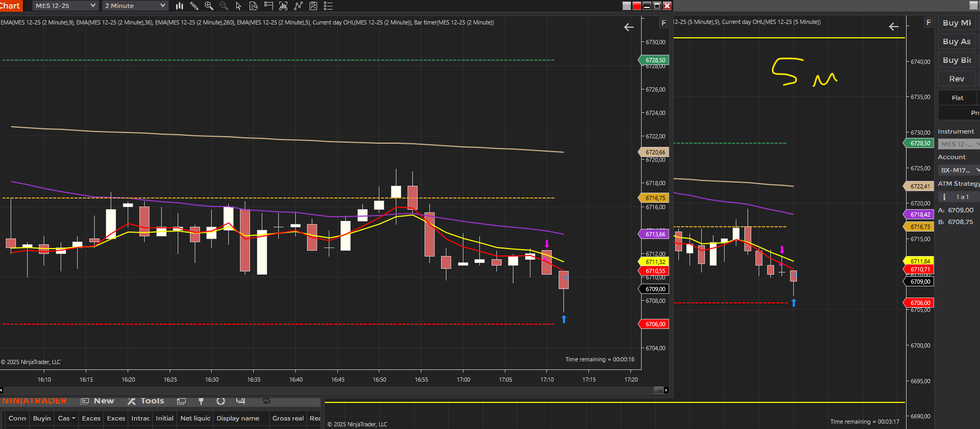Click the Flat position box

(958, 98)
